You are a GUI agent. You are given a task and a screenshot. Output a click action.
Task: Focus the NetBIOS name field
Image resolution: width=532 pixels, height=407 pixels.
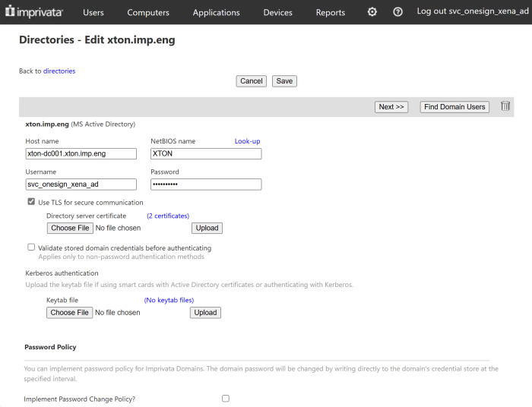click(x=206, y=153)
